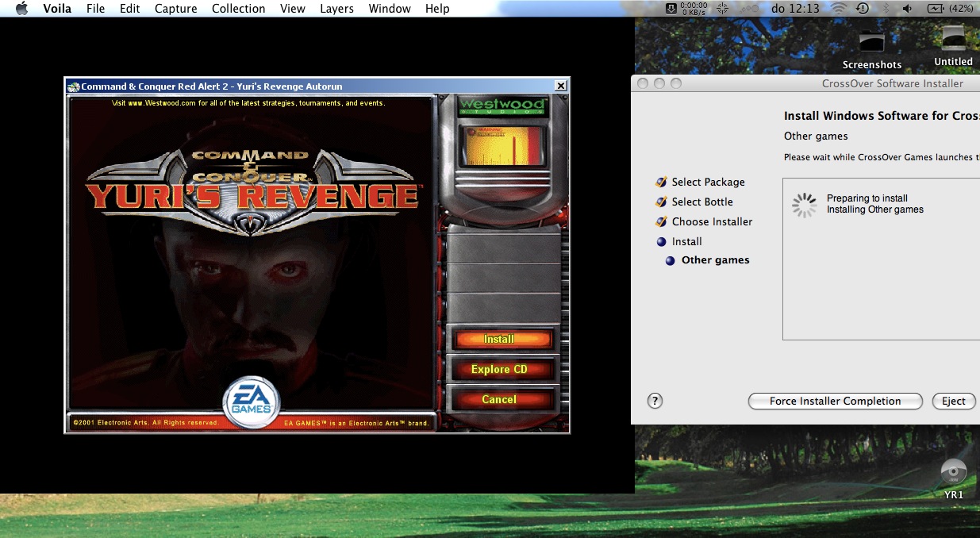Close the CrossOver Software Installer window
The width and height of the screenshot is (980, 538).
point(643,83)
